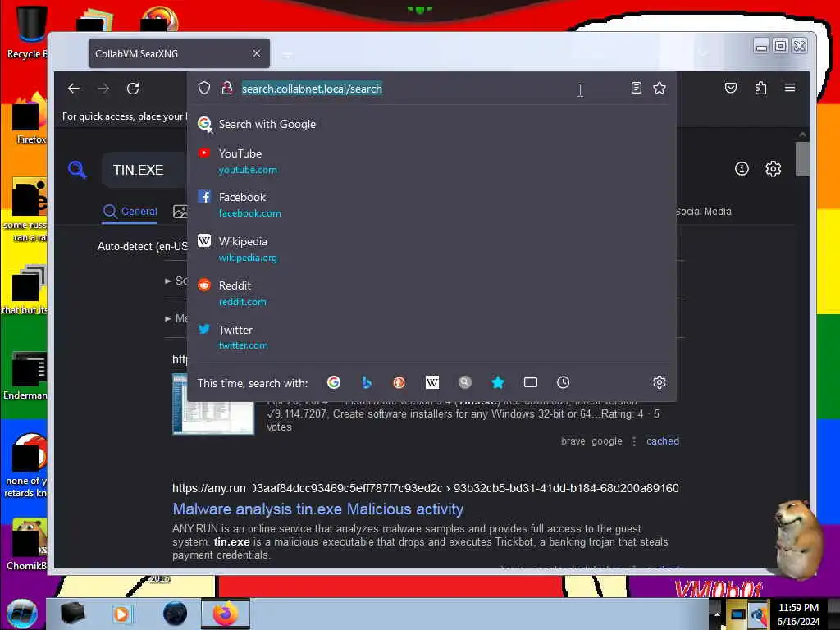840x630 pixels.
Task: Choose Search with Google suggestion
Action: 431,125
